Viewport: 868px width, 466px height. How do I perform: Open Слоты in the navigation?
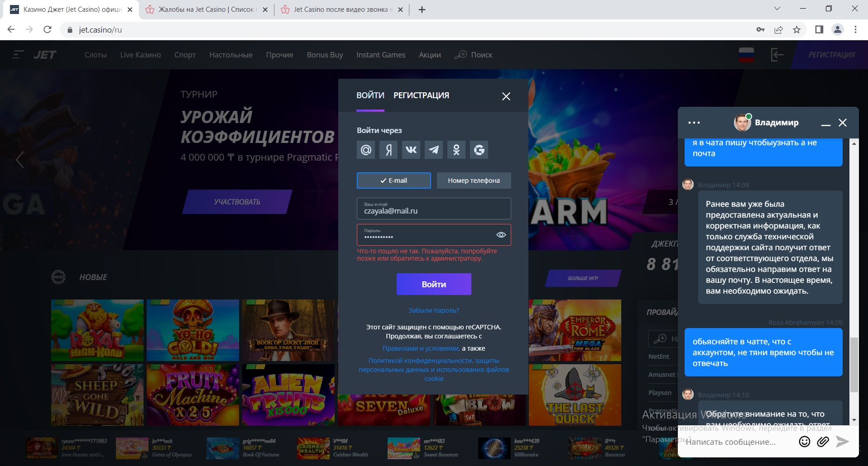click(x=96, y=55)
